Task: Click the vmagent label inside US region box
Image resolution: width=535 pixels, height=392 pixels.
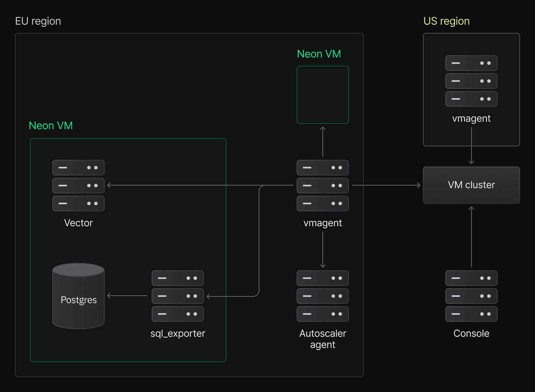Action: pyautogui.click(x=471, y=118)
